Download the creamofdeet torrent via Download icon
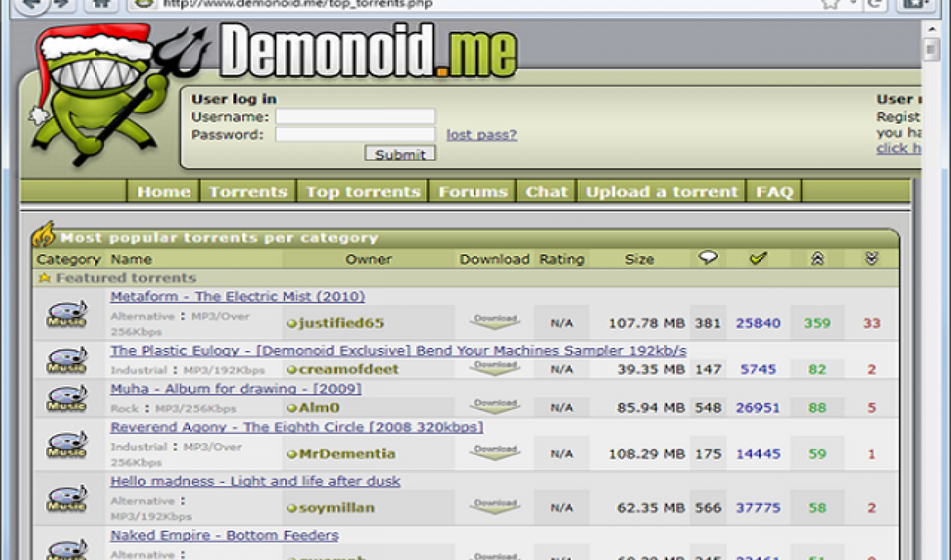This screenshot has height=560, width=951. (495, 368)
